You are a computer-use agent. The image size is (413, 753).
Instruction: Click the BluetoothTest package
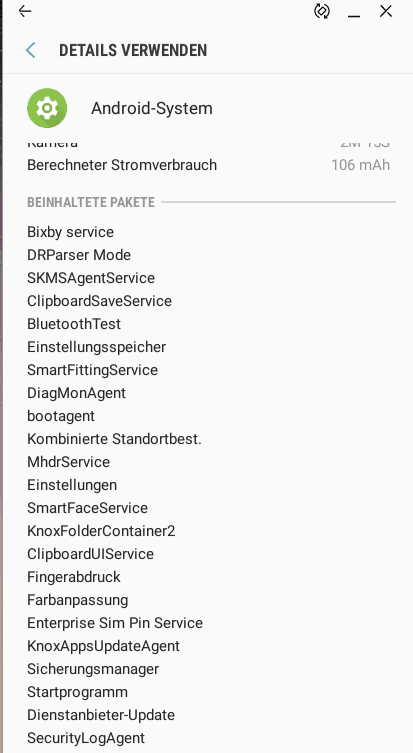74,324
